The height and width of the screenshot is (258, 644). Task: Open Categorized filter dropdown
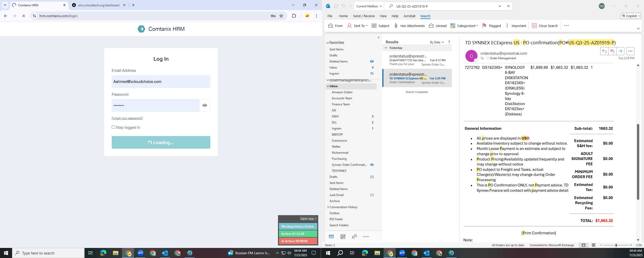(x=464, y=26)
